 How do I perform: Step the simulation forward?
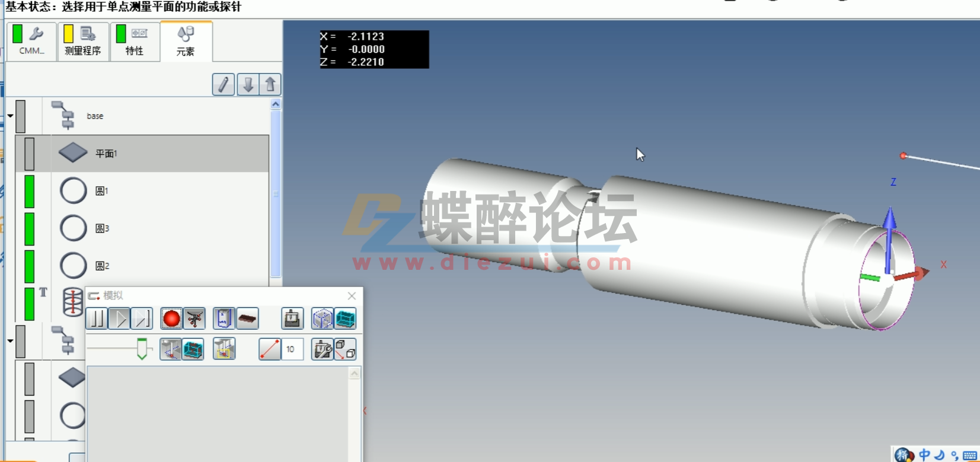point(142,319)
